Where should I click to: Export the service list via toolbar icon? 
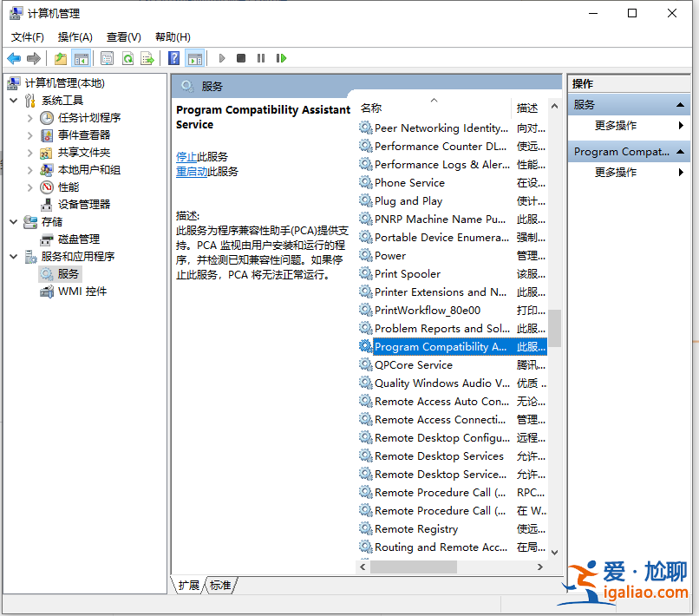(x=148, y=58)
